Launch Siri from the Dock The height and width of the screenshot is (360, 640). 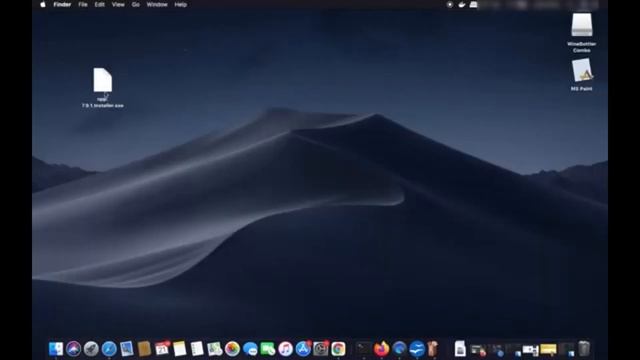73,349
